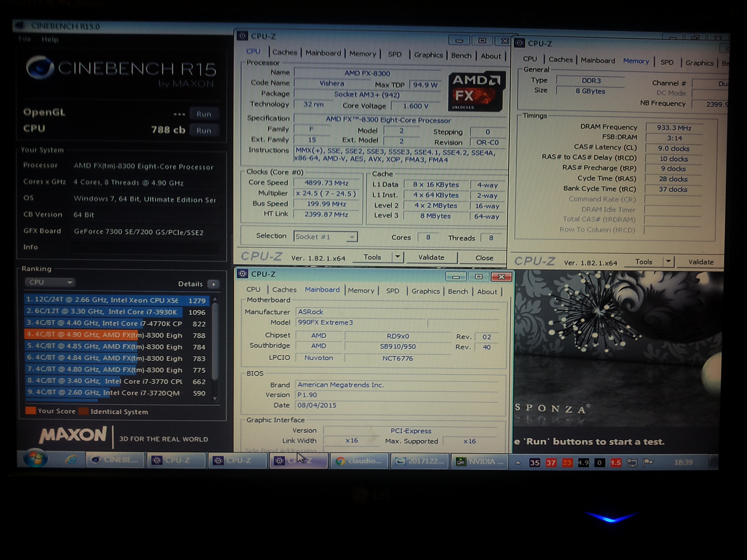
Task: Open the Cinebench Help menu
Action: coord(50,39)
